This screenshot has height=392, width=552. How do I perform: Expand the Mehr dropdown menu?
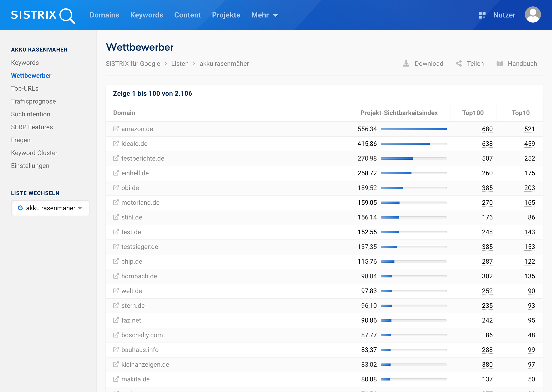(x=264, y=15)
